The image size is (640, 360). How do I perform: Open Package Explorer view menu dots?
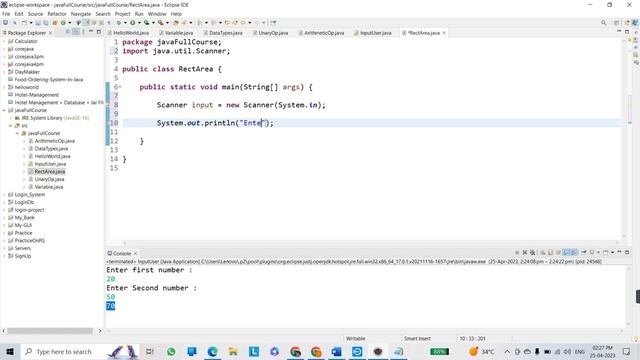(x=83, y=32)
